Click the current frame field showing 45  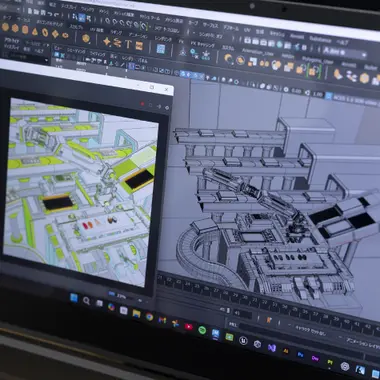click(242, 314)
